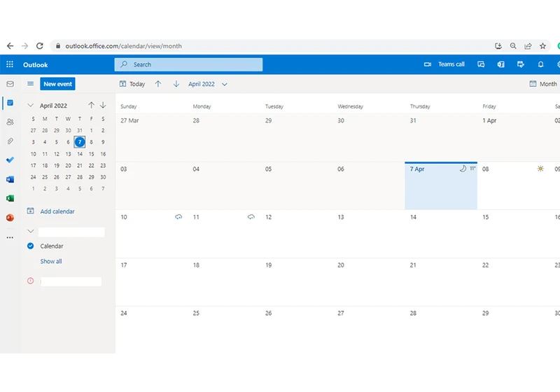The height and width of the screenshot is (392, 560).
Task: Click the install app icon in address bar
Action: pyautogui.click(x=498, y=45)
